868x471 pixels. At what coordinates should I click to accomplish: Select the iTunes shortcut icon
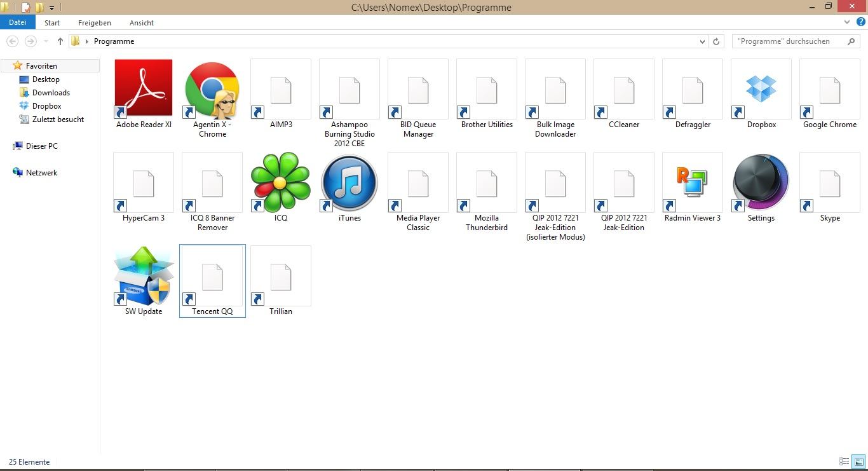[349, 182]
